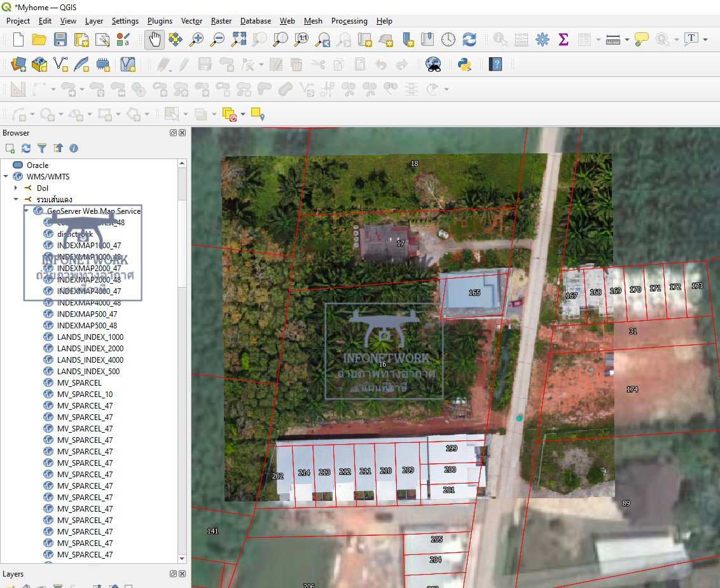Refresh the Browser panel
Viewport: 720px width, 588px height.
click(26, 148)
